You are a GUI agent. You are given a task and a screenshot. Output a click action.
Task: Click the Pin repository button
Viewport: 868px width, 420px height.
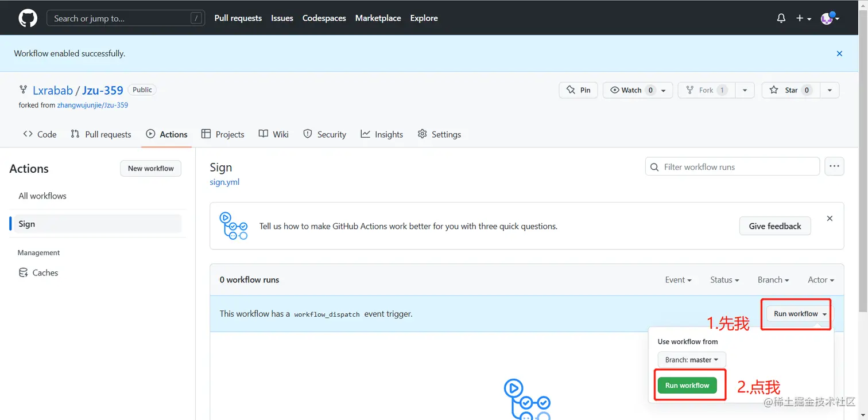578,90
